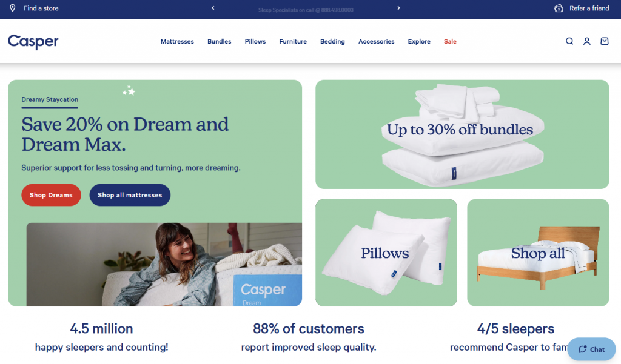Screen dimensions: 621x364
Task: Open the Bundles menu
Action: [219, 42]
